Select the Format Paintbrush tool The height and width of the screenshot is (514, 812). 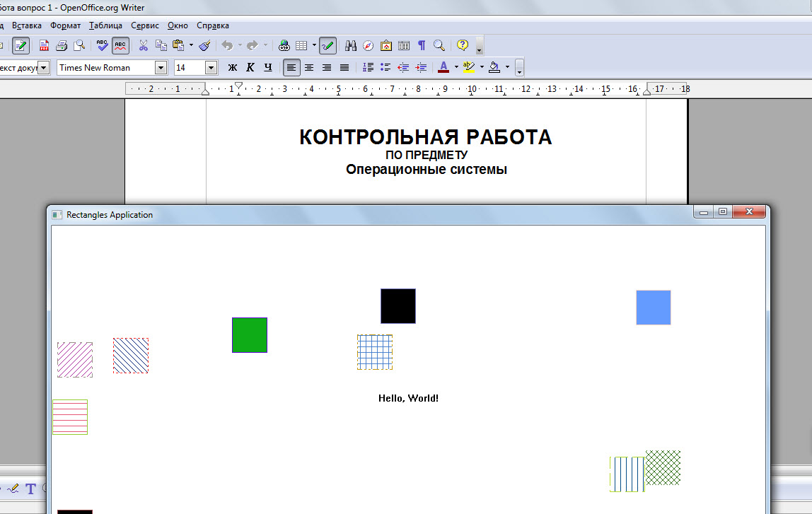[205, 45]
